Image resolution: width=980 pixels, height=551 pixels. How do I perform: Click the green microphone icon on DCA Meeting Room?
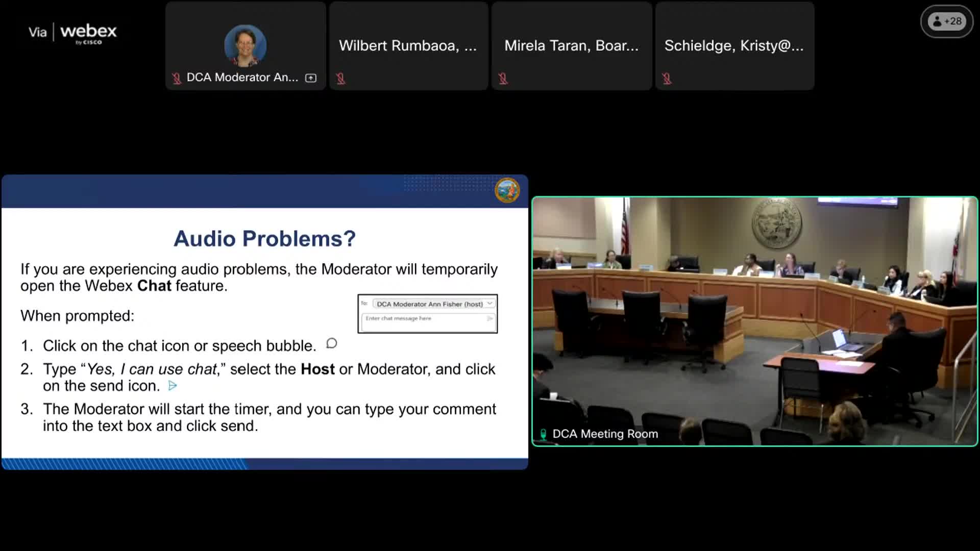pyautogui.click(x=543, y=434)
